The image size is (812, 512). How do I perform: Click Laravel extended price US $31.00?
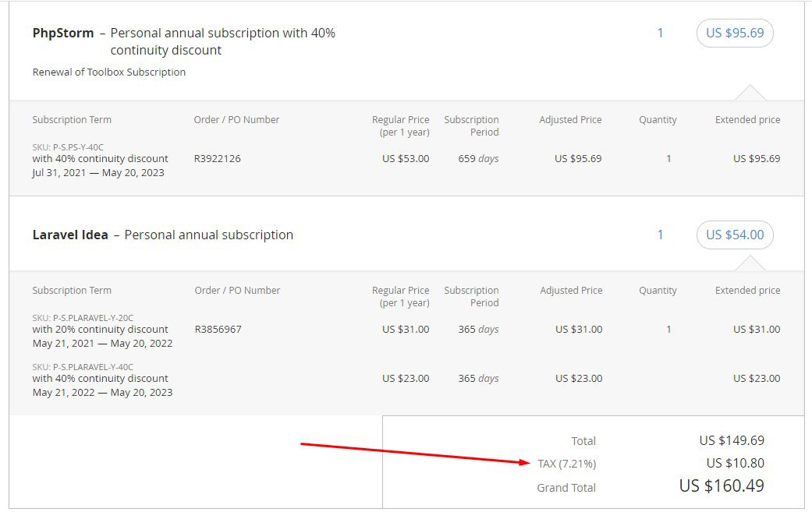click(x=757, y=330)
